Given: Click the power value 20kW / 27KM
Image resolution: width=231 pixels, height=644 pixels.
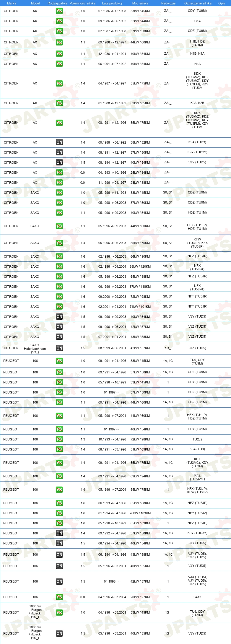Looking at the screenshot, I should click(x=140, y=597).
